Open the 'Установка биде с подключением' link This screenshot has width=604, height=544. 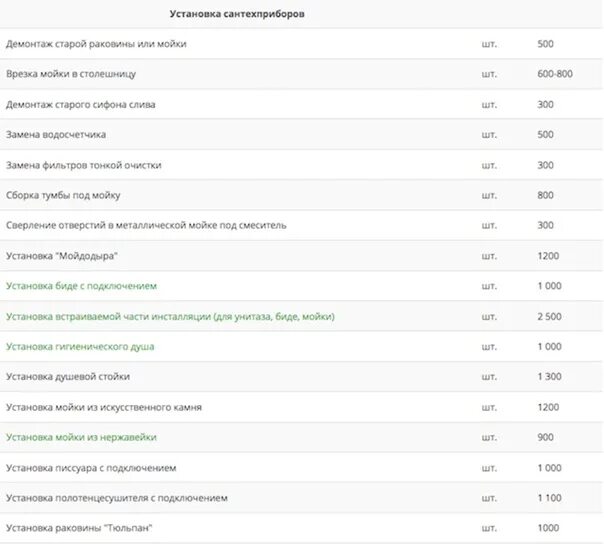81,286
